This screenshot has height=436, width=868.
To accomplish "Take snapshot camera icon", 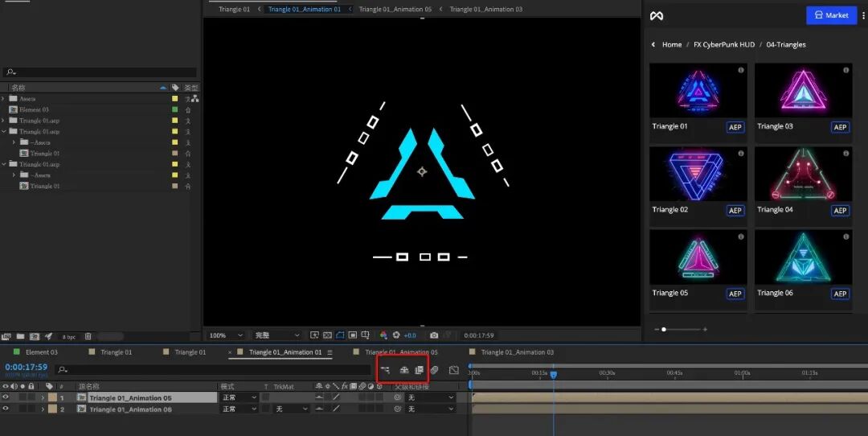I will click(x=434, y=335).
